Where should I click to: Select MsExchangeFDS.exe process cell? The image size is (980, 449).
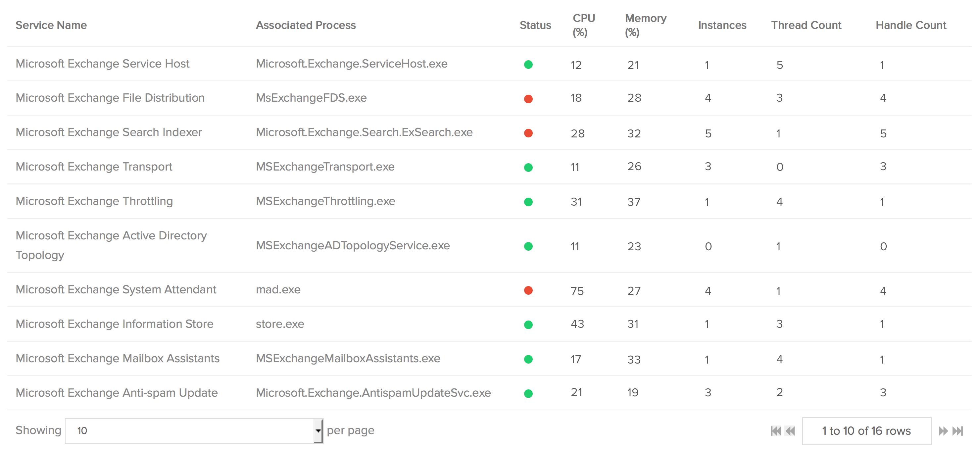311,98
